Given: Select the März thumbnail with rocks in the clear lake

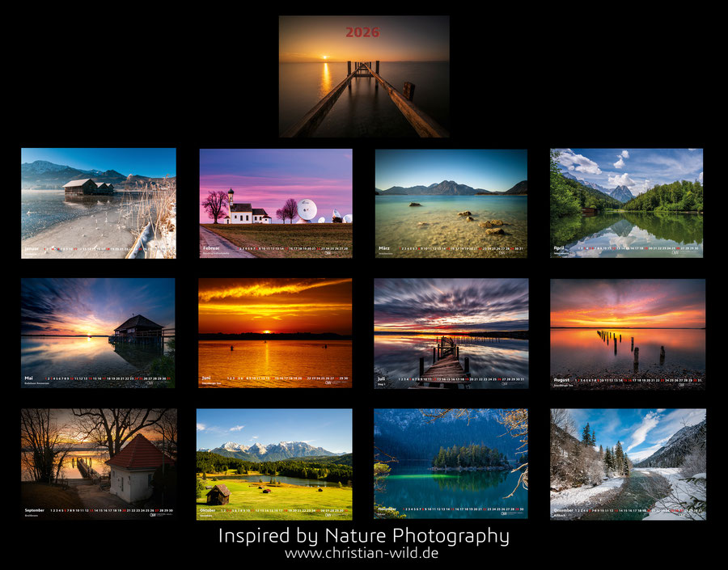Looking at the screenshot, I should [451, 203].
